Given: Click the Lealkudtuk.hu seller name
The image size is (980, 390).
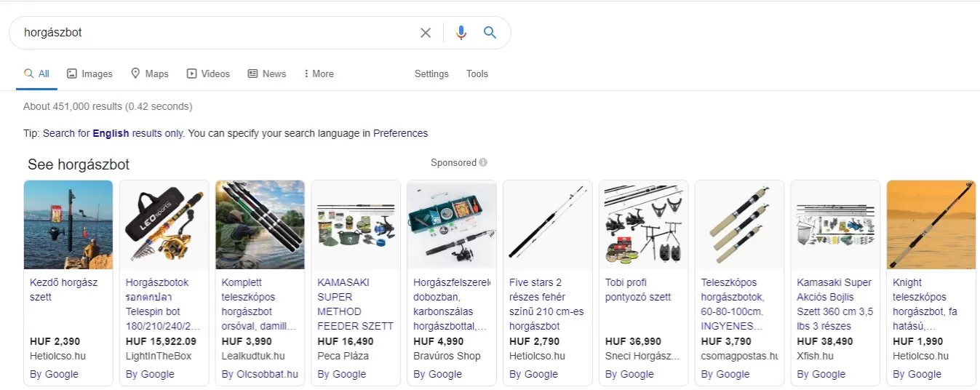Looking at the screenshot, I should click(253, 356).
